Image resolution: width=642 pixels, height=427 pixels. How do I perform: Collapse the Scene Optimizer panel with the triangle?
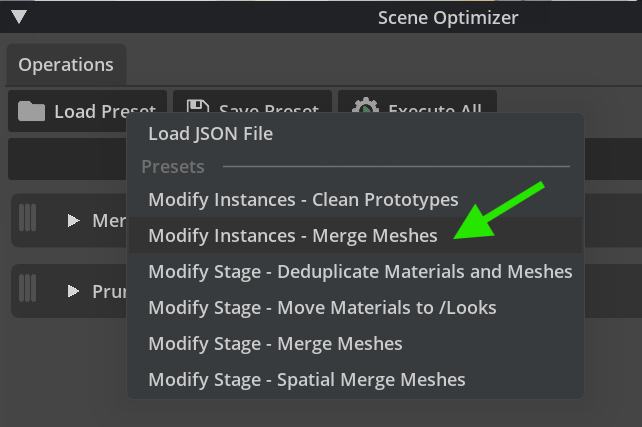(x=19, y=17)
